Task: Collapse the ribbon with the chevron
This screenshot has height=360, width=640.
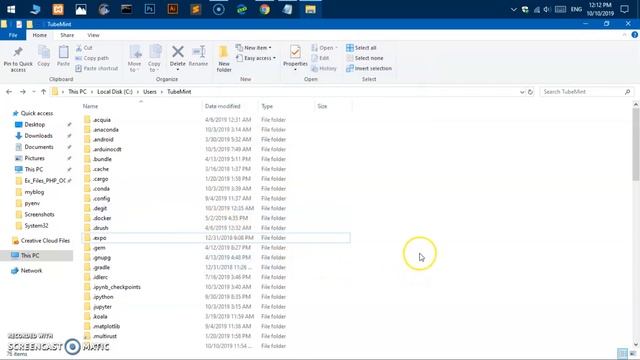Action: coord(624,35)
